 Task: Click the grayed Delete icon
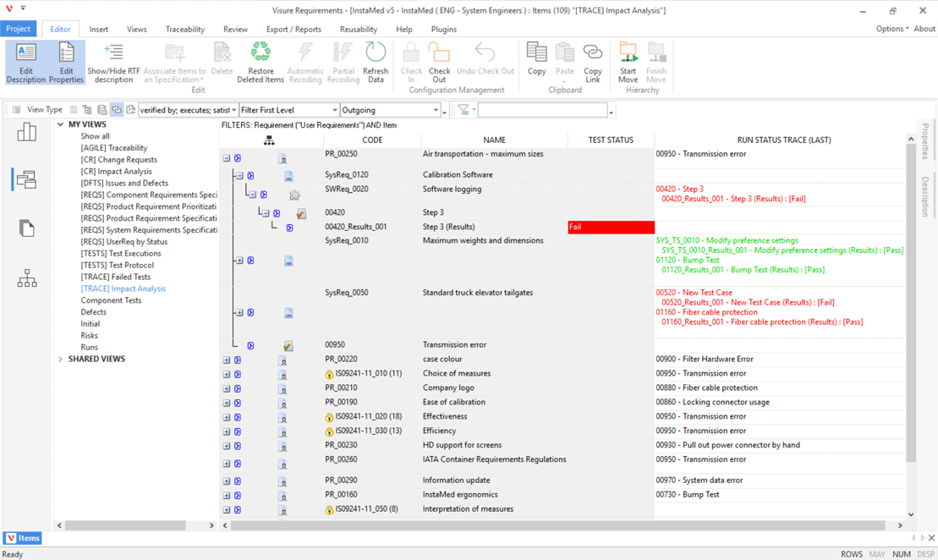click(x=222, y=52)
